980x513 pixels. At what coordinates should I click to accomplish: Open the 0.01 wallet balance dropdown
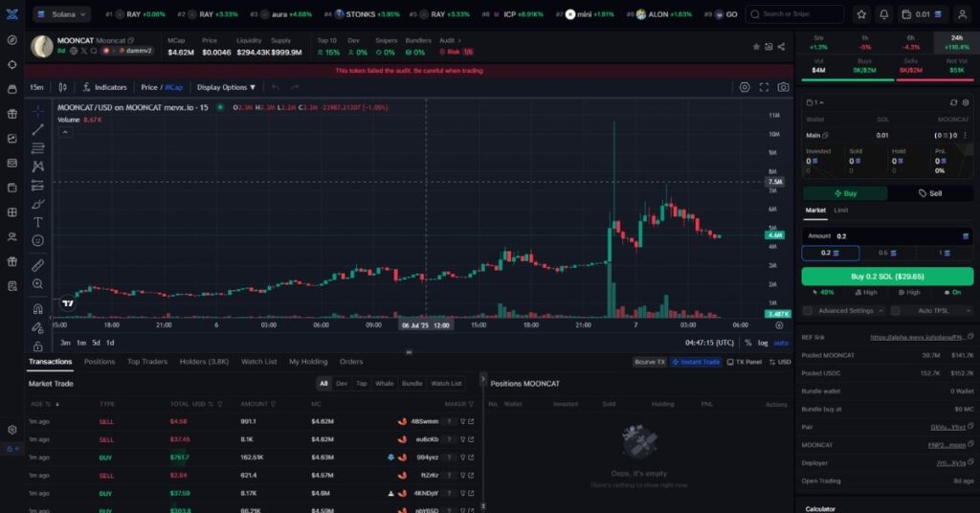[x=923, y=13]
